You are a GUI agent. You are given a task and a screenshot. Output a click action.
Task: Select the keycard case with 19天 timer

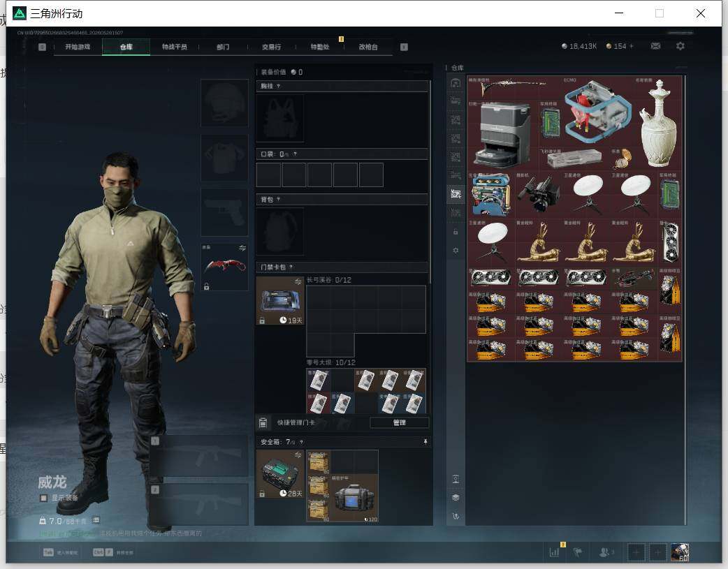pos(280,301)
